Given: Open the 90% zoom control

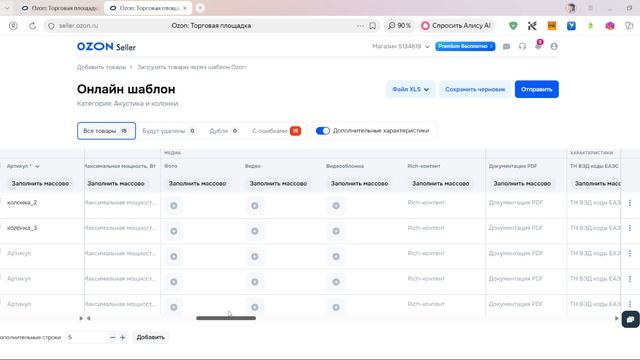Looking at the screenshot, I should click(399, 26).
